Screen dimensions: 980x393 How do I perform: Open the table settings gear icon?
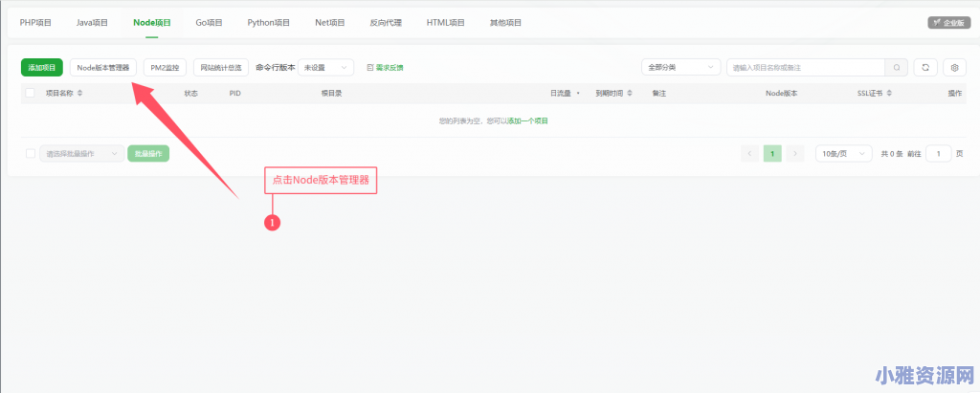pyautogui.click(x=954, y=68)
